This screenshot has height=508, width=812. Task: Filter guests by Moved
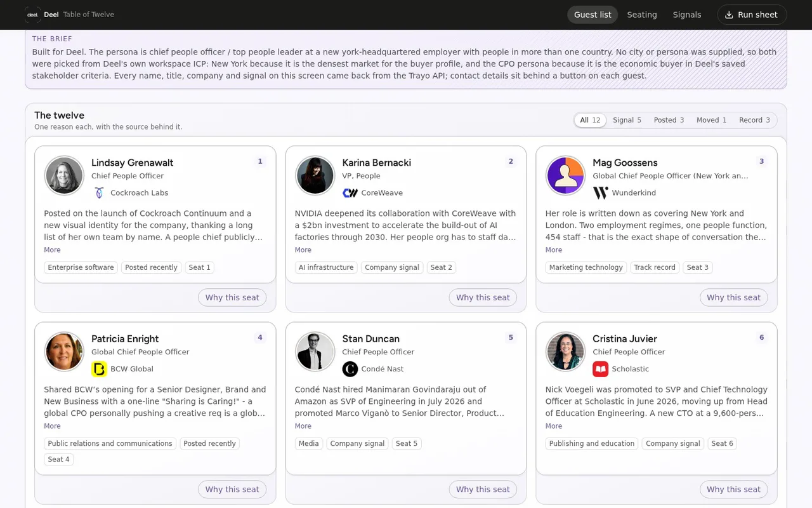[x=711, y=120]
